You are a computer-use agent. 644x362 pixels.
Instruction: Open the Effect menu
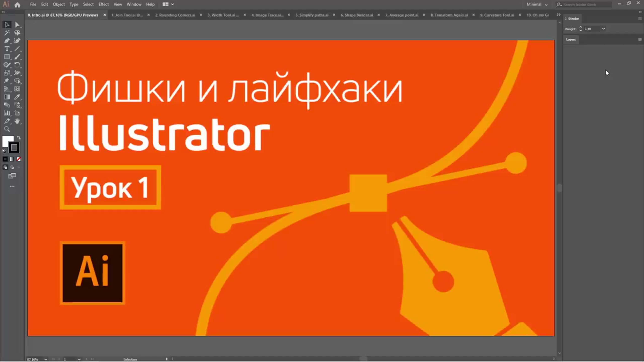pyautogui.click(x=103, y=4)
